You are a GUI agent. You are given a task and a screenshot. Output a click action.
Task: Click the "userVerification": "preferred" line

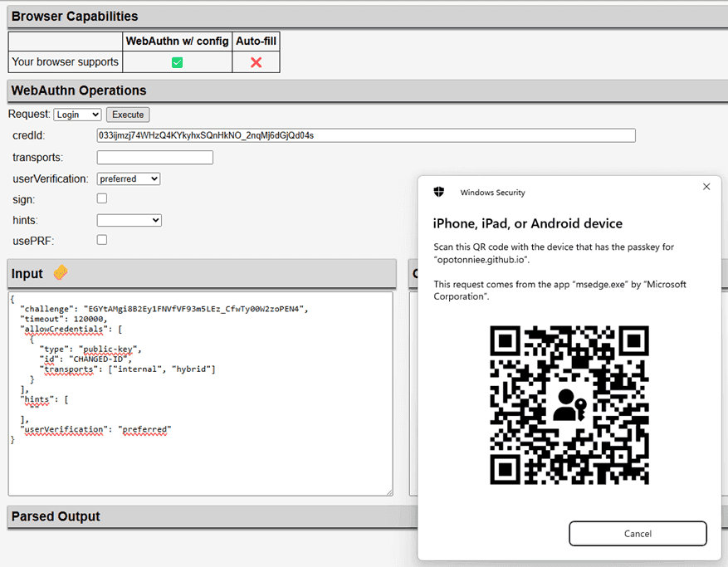(x=95, y=429)
